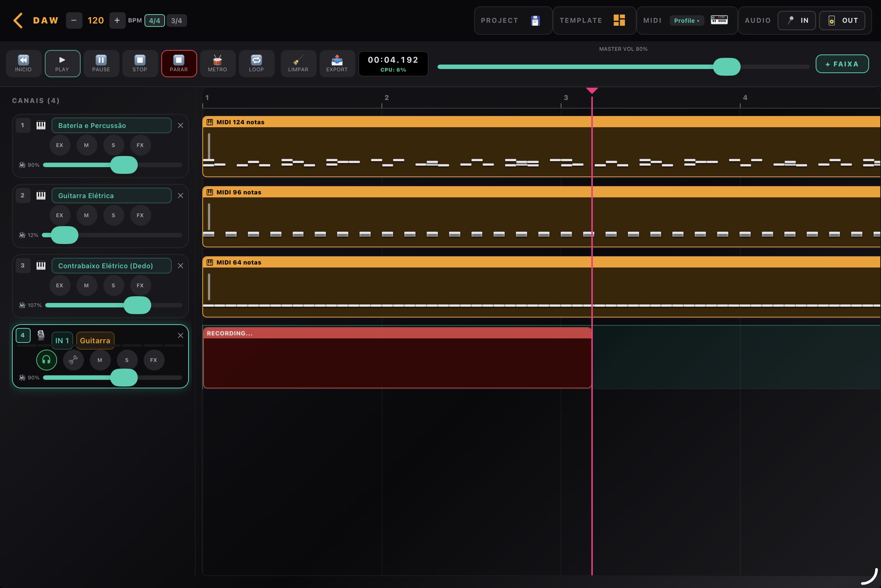Select the MIDI 124 notas clip header
The image size is (881, 588).
(541, 122)
